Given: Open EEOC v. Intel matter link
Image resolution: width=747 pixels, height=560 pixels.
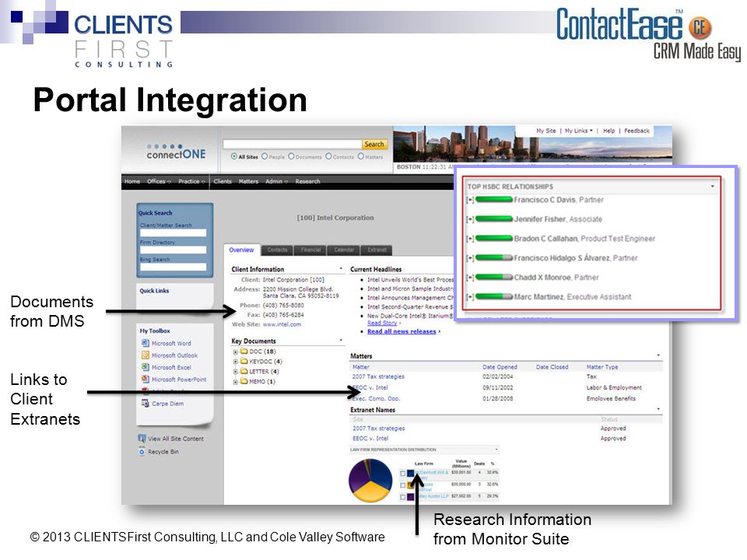Looking at the screenshot, I should point(370,387).
